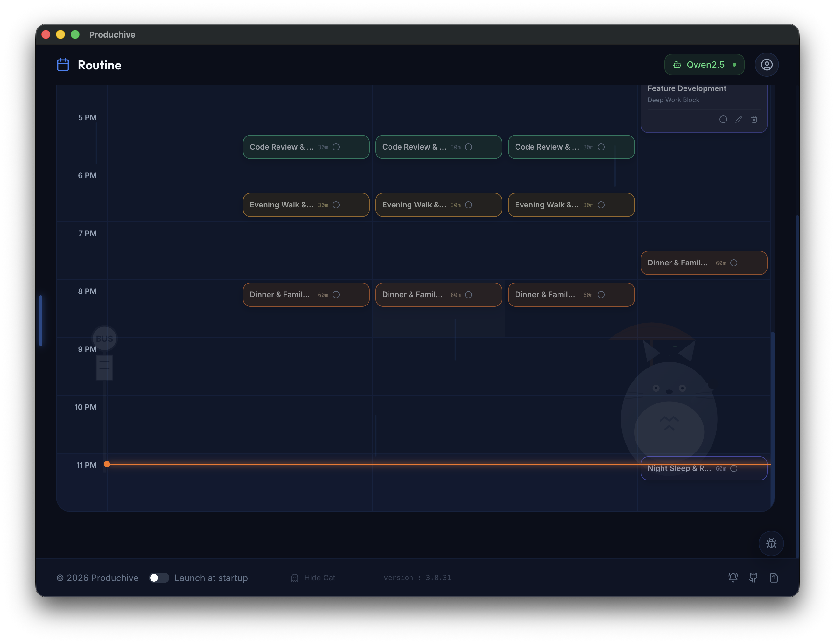Click the green status dot in the Qwen2.5 badge
The image size is (835, 644).
(734, 65)
